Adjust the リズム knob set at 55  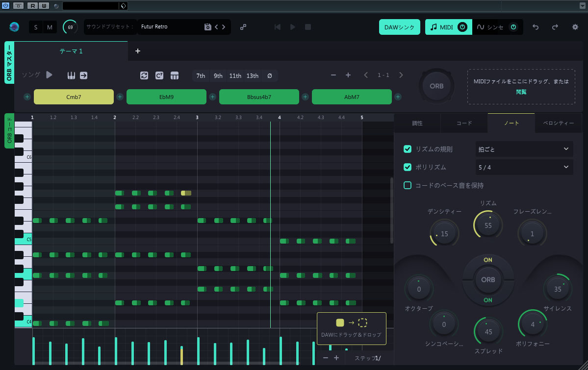[x=487, y=225]
